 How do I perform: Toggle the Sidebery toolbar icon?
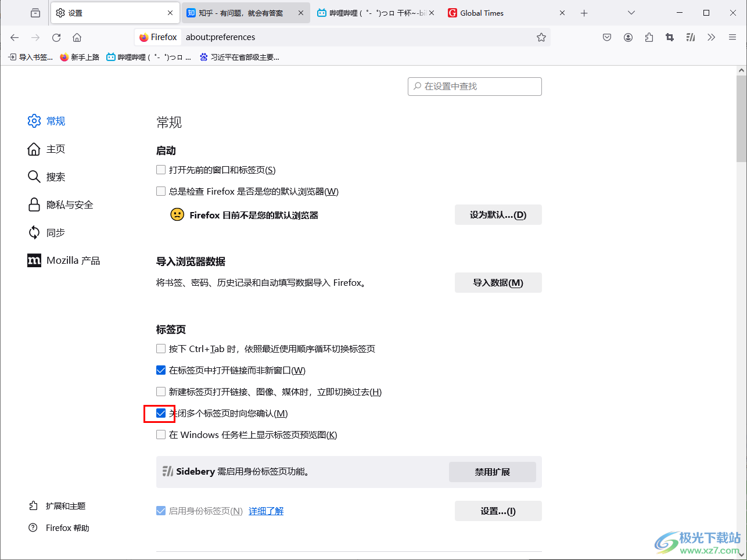[x=691, y=37]
